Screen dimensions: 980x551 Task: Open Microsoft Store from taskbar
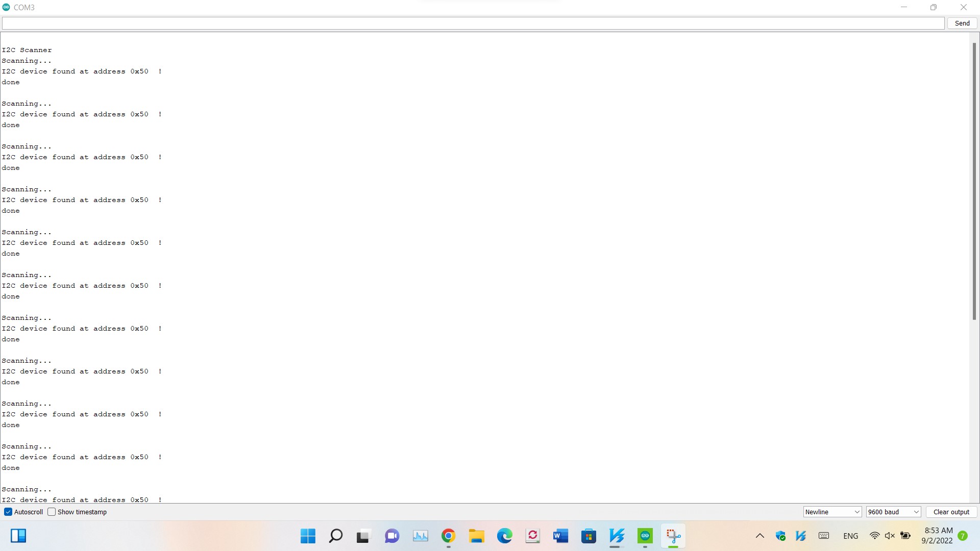coord(589,536)
